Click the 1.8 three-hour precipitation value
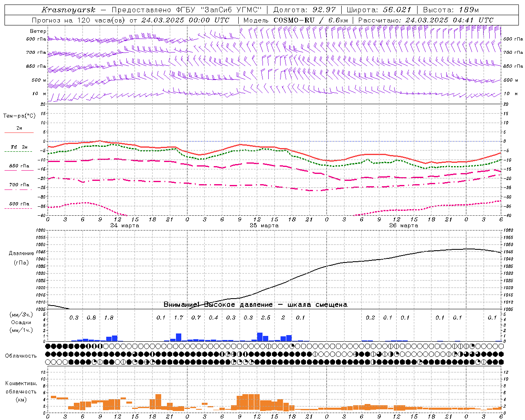Screen dimensions: 525x420 click(x=109, y=317)
